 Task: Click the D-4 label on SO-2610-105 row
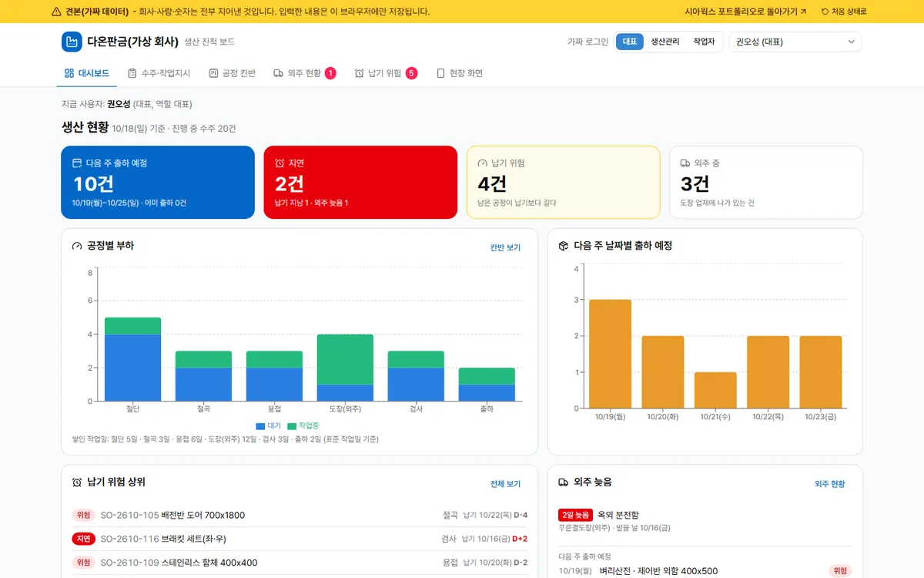coord(521,515)
